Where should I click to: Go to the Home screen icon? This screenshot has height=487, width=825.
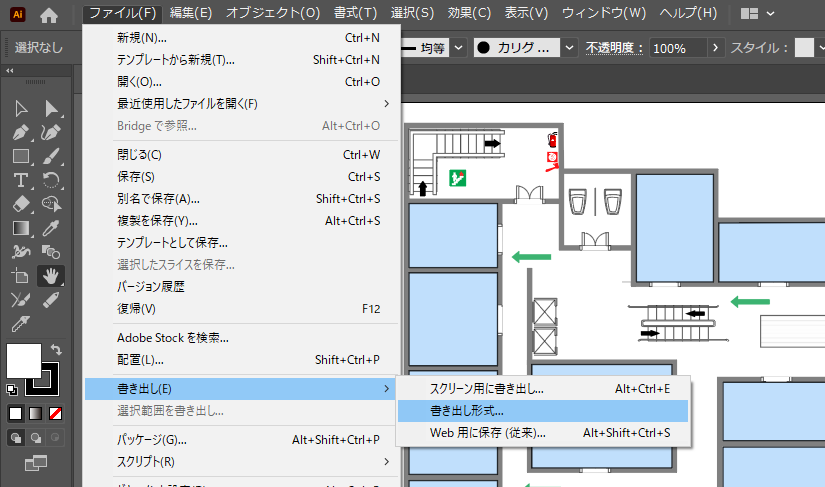pos(49,14)
